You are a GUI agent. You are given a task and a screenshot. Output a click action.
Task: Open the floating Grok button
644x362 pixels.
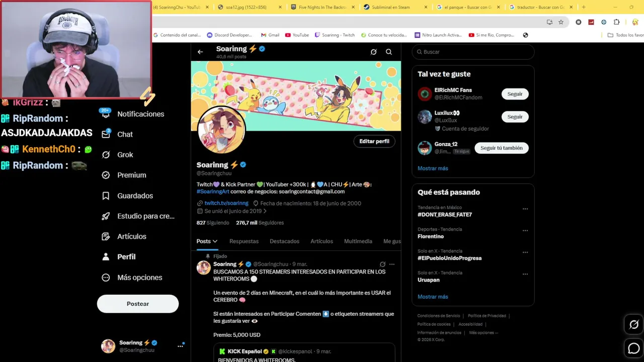[x=634, y=325]
